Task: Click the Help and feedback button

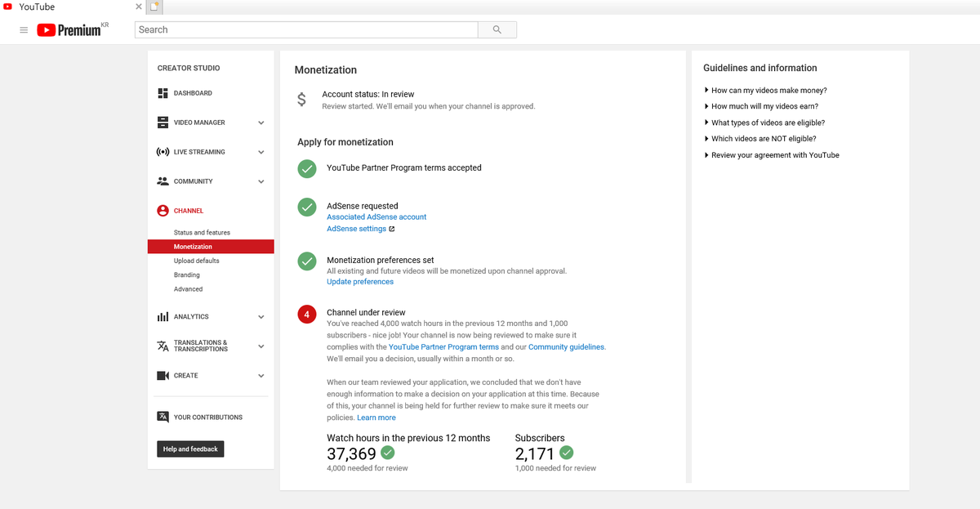Action: 190,449
